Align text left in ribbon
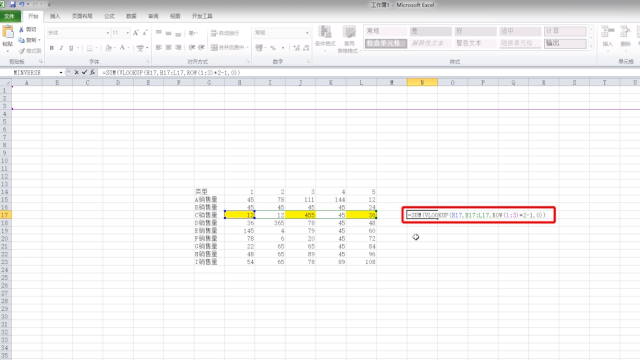Viewport: 640px width, 360px height. [x=159, y=48]
